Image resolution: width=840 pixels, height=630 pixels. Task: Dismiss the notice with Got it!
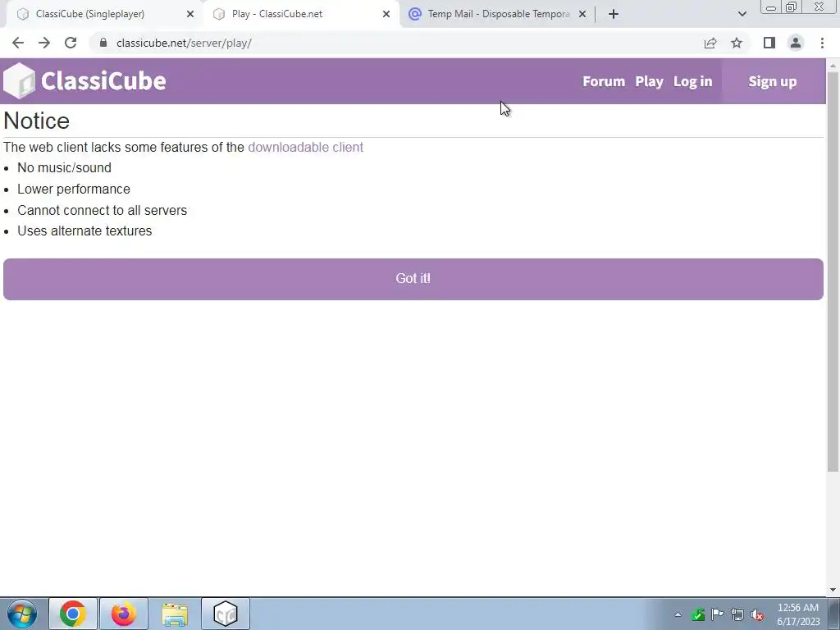click(413, 279)
